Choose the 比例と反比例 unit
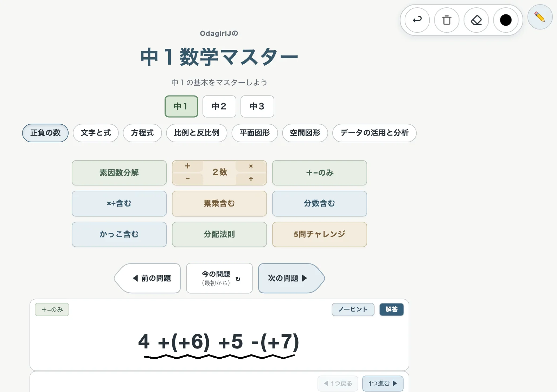Image resolution: width=557 pixels, height=392 pixels. [x=197, y=133]
